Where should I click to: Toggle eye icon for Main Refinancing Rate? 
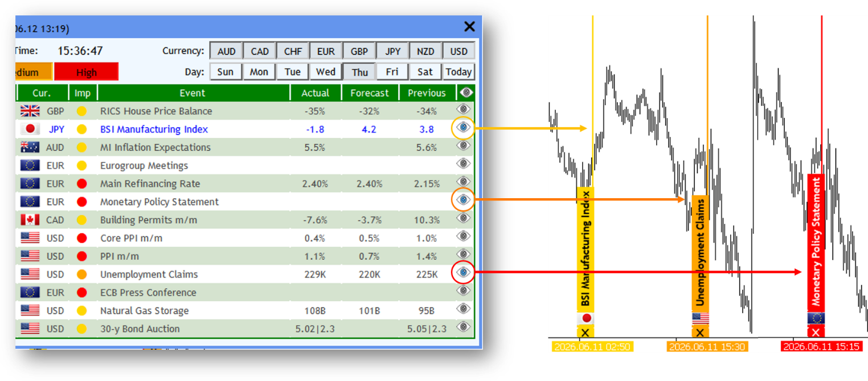(x=464, y=182)
